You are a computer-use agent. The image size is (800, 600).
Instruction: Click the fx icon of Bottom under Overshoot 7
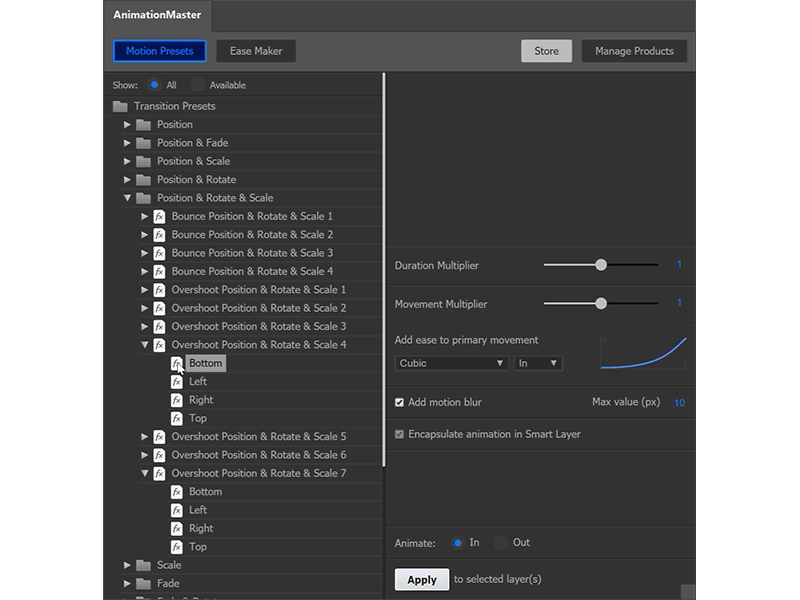pyautogui.click(x=177, y=492)
